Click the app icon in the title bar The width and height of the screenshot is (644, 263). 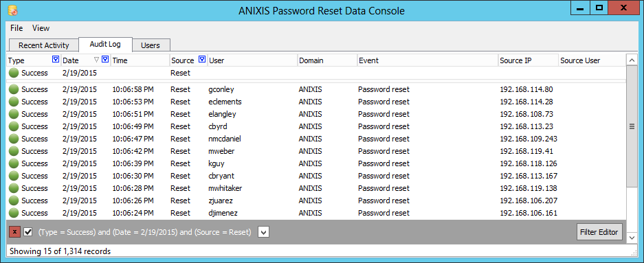(x=12, y=10)
